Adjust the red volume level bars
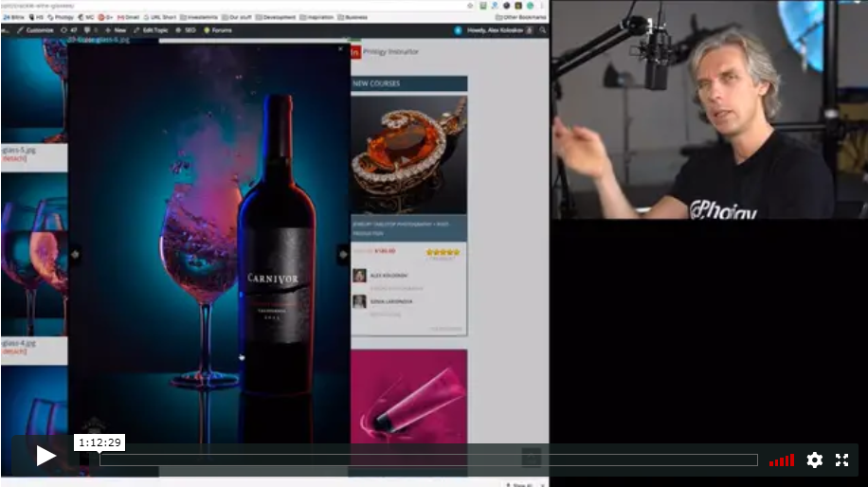Image resolution: width=868 pixels, height=487 pixels. (782, 460)
